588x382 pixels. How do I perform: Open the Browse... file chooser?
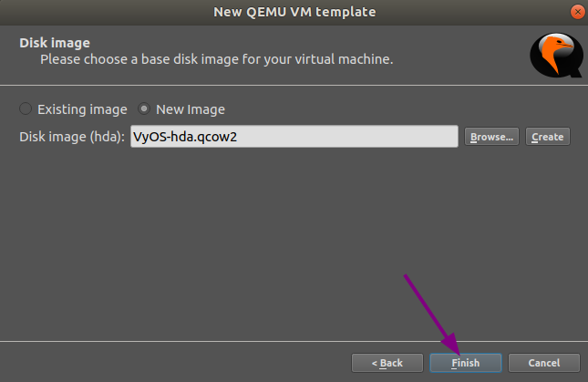pos(492,137)
